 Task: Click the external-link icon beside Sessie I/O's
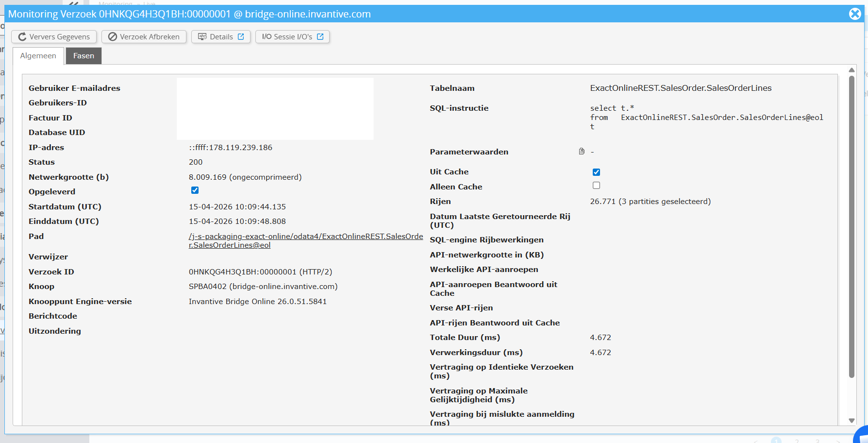(x=320, y=37)
